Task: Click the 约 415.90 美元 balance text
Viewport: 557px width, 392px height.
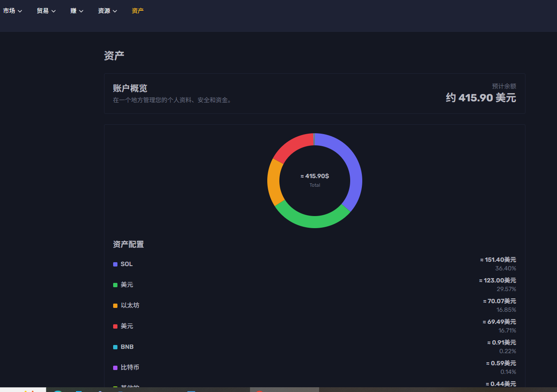Action: coord(481,98)
